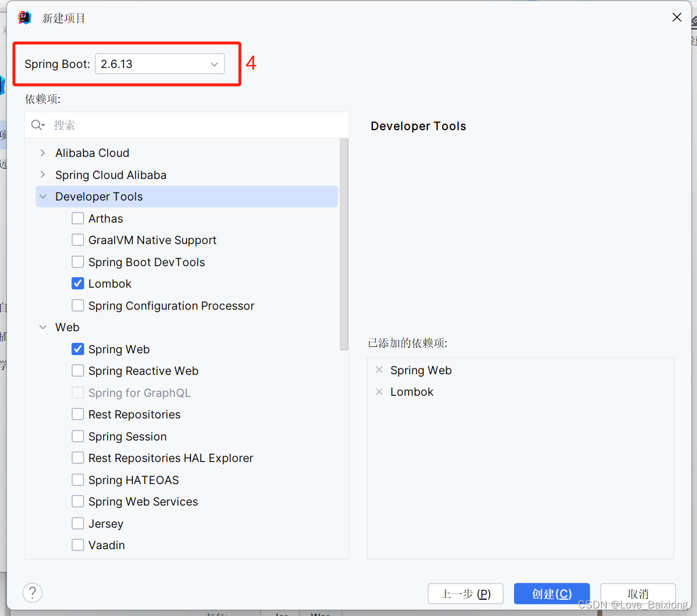Click the Spring for GraphQL label
This screenshot has height=616, width=697.
pyautogui.click(x=139, y=393)
